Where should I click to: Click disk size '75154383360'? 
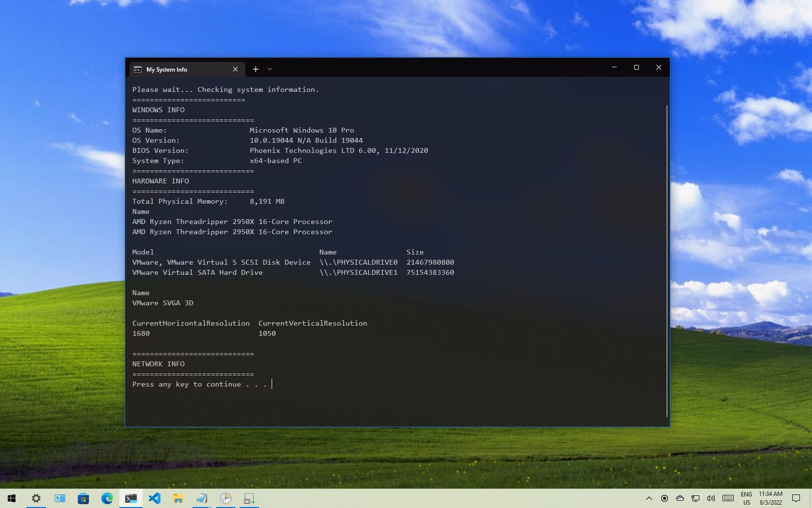(430, 272)
